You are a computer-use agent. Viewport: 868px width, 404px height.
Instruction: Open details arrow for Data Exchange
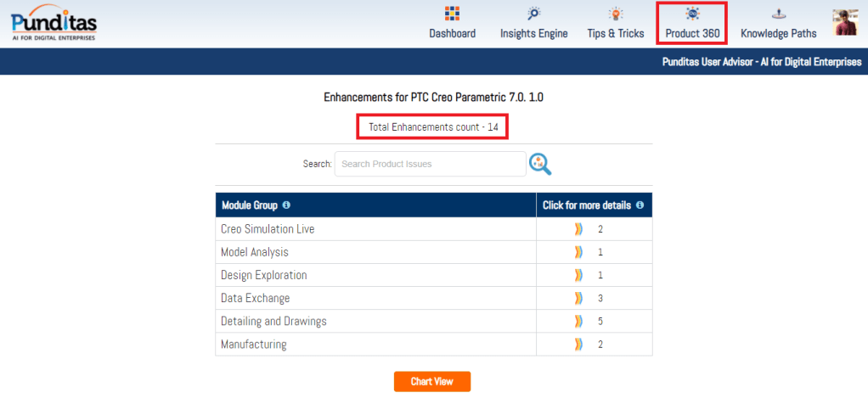point(579,298)
